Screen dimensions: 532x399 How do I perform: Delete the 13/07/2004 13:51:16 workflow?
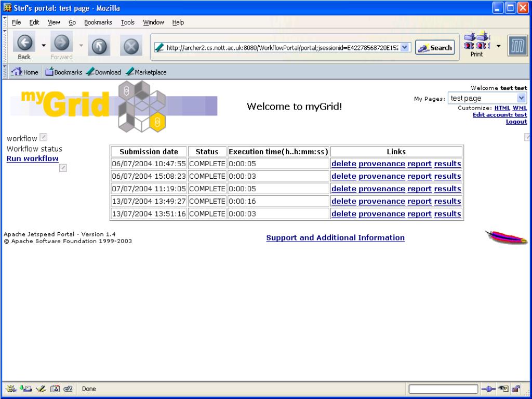pos(344,214)
